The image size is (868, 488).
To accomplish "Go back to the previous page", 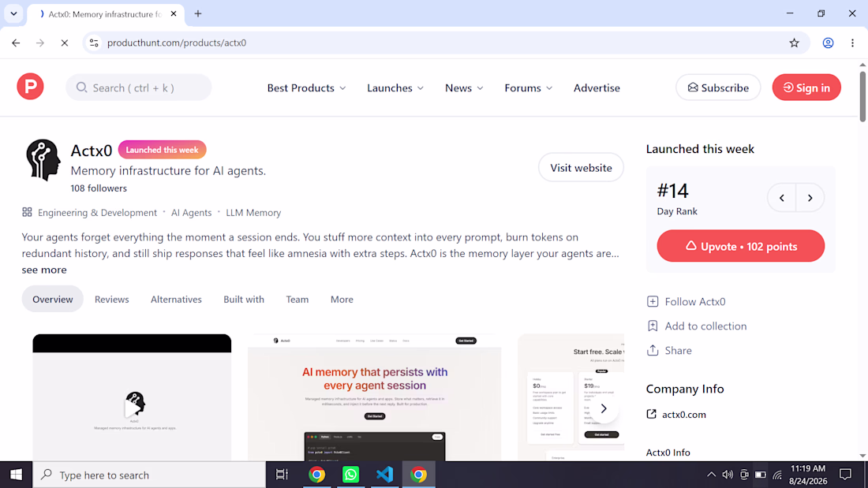I will [x=16, y=43].
